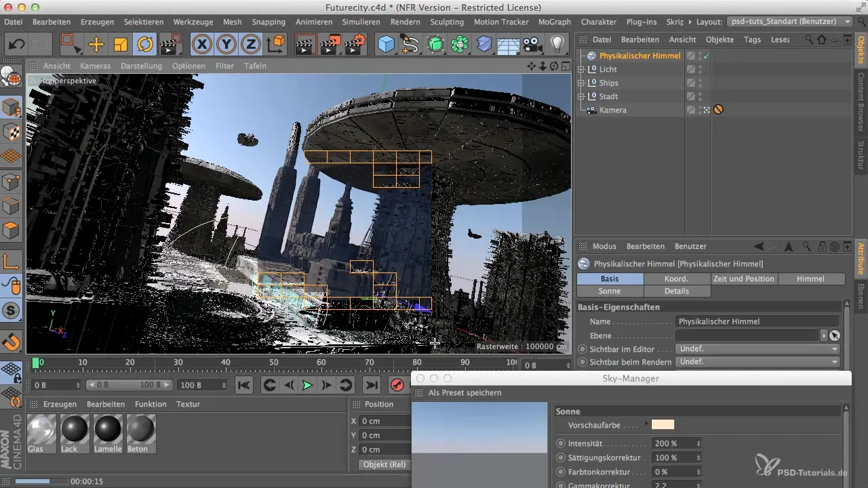The image size is (868, 488).
Task: Toggle Z axis lock
Action: click(x=251, y=45)
